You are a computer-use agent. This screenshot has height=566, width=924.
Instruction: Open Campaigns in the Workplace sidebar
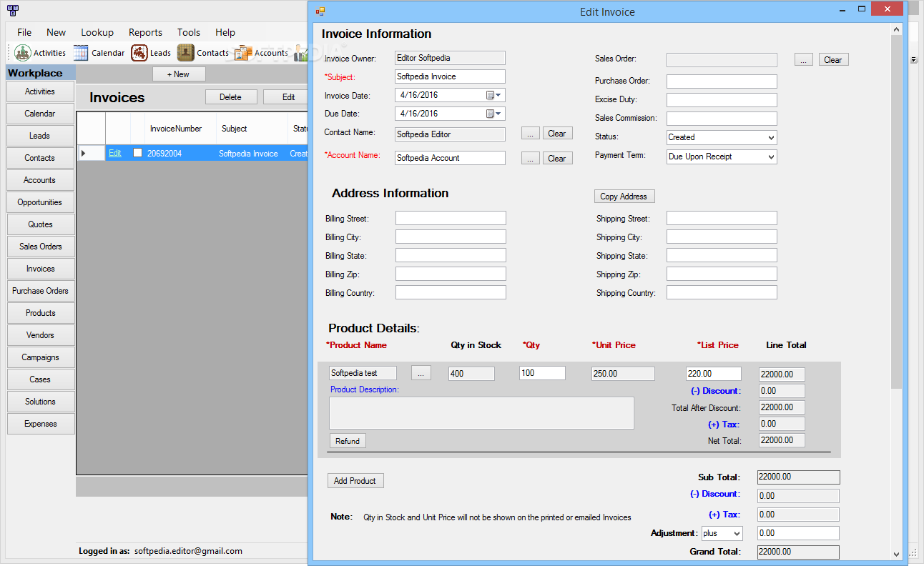click(x=40, y=357)
